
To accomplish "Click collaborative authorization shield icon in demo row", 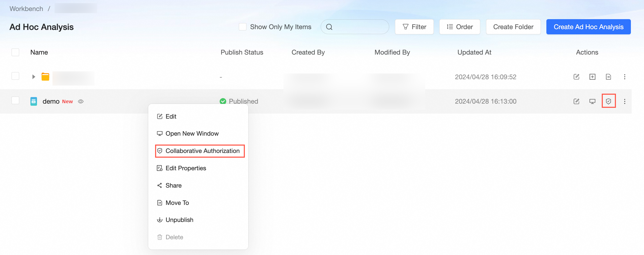I will click(x=609, y=101).
